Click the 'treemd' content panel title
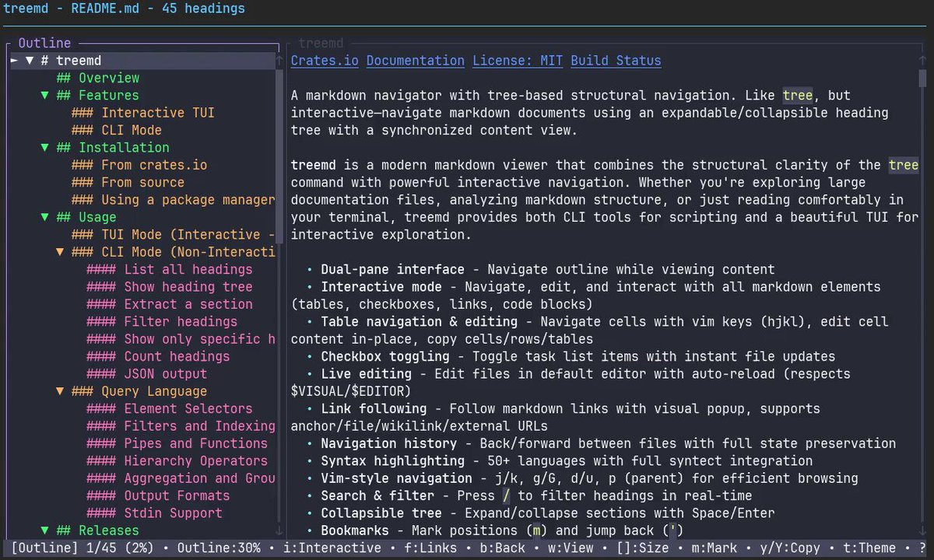This screenshot has width=934, height=560. point(321,44)
